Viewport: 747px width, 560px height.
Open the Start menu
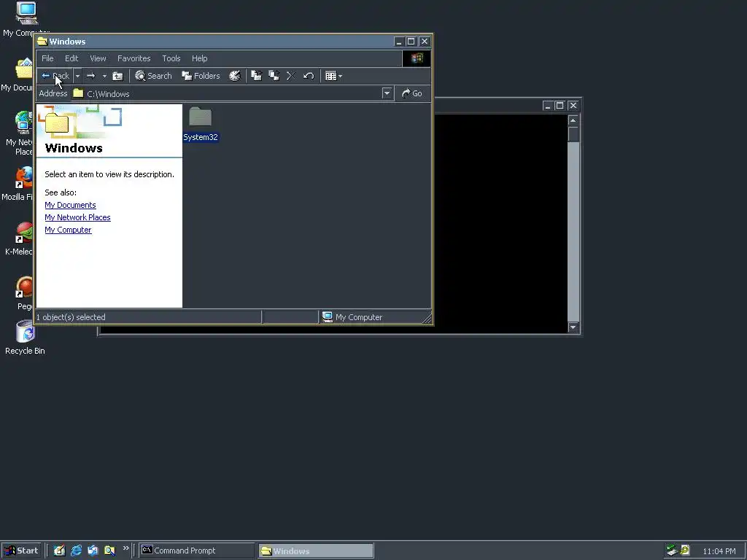coord(21,551)
